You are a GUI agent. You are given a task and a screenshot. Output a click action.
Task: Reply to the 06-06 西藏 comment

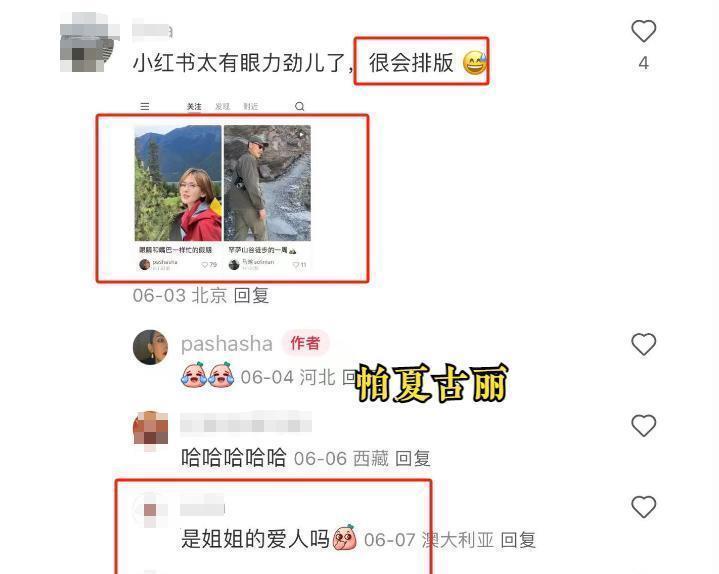(413, 458)
